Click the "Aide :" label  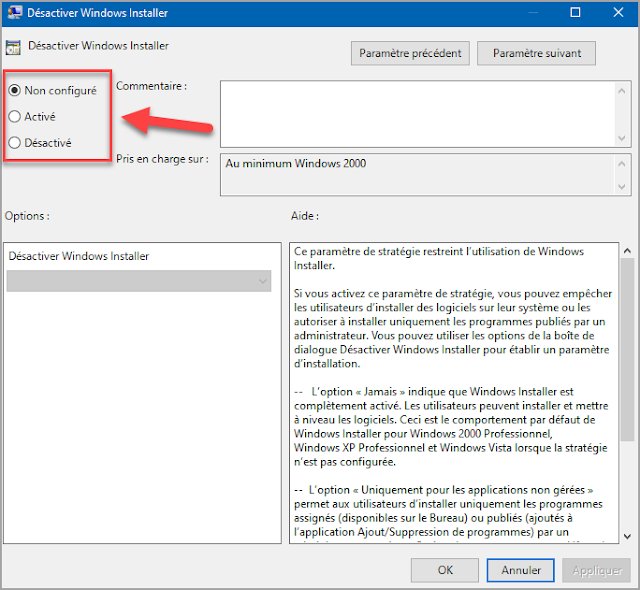pyautogui.click(x=304, y=216)
